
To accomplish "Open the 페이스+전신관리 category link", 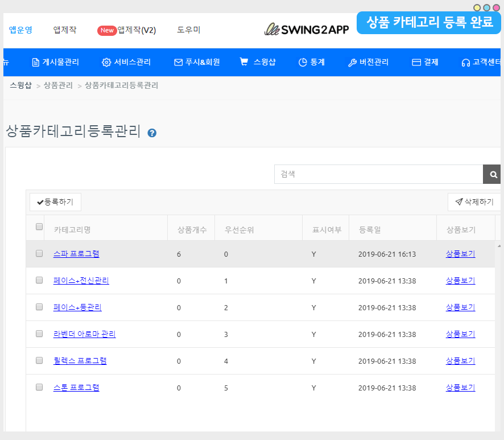I will coord(81,281).
